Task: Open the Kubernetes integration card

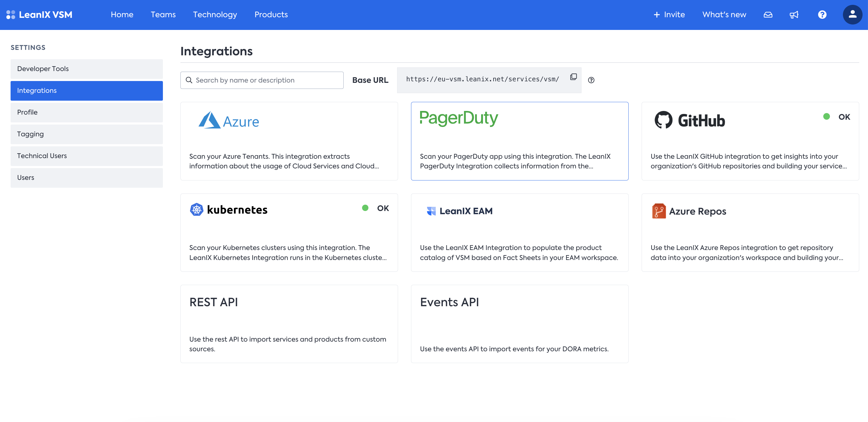Action: pos(289,232)
